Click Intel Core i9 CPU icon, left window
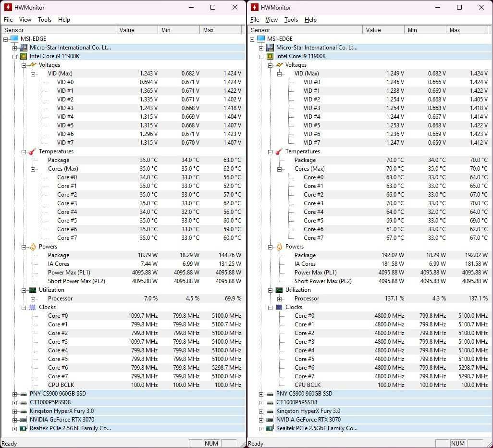Viewport: 493px width, 448px height. (x=23, y=56)
